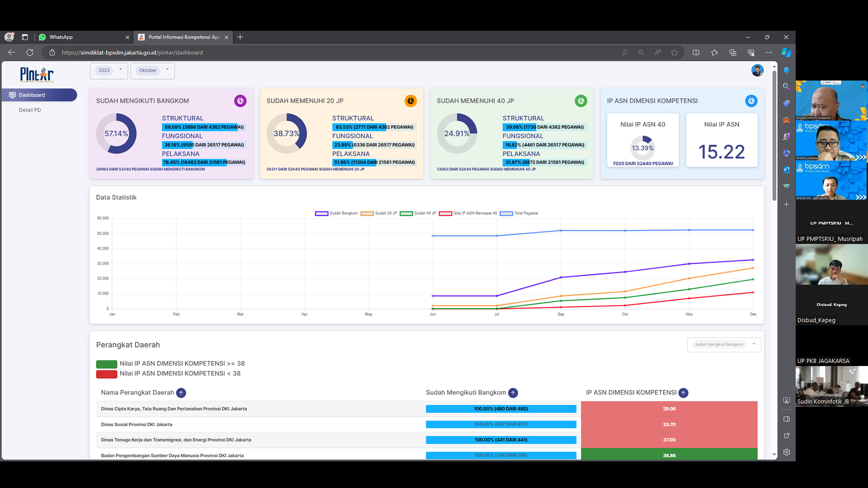Open Detail PD in the left menu

coord(30,110)
